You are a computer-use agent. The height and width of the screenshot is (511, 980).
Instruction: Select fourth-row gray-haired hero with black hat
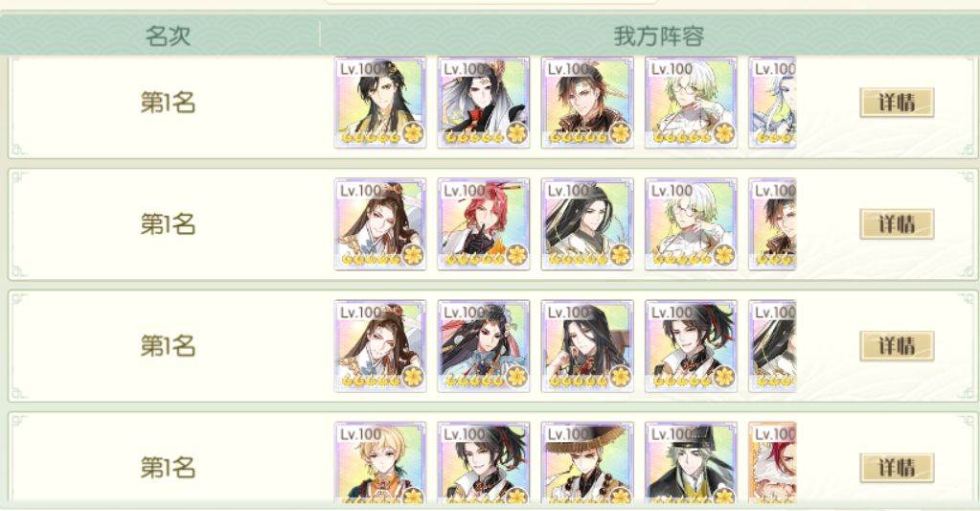pos(692,463)
